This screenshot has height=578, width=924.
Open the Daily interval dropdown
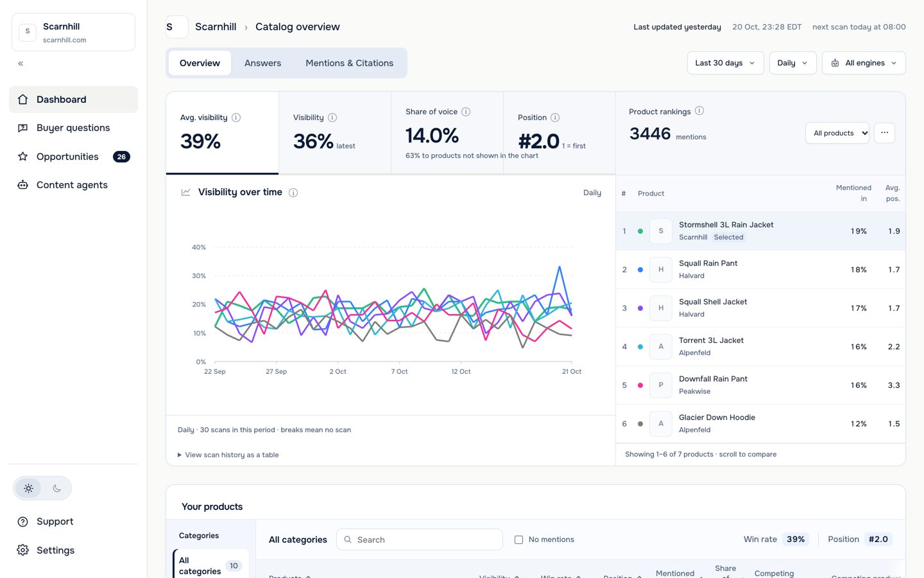tap(792, 63)
